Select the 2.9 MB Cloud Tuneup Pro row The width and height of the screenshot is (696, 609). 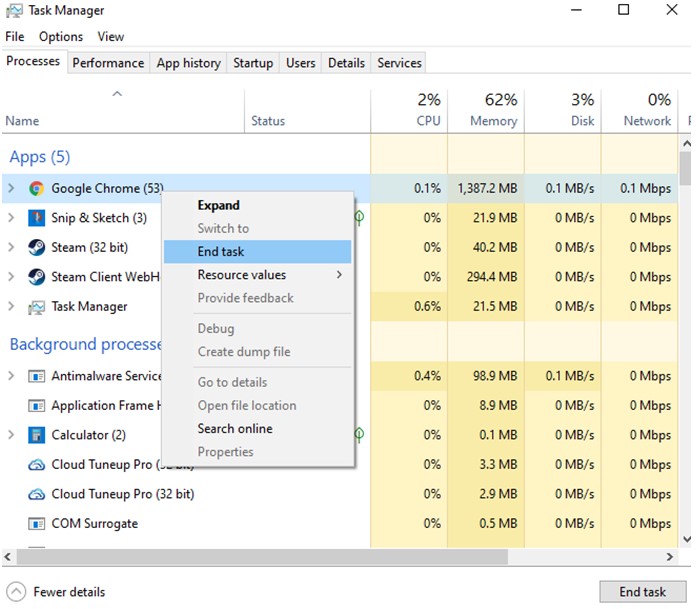tap(340, 494)
